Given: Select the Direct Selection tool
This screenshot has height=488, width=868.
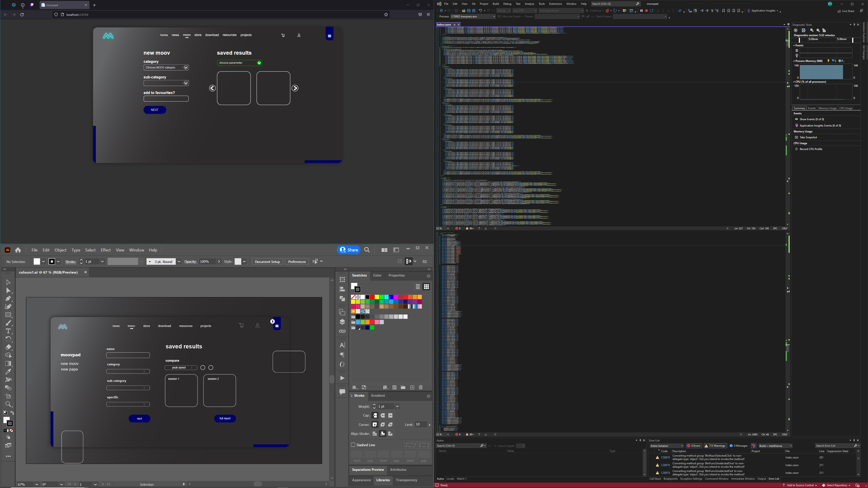Looking at the screenshot, I should [x=8, y=291].
